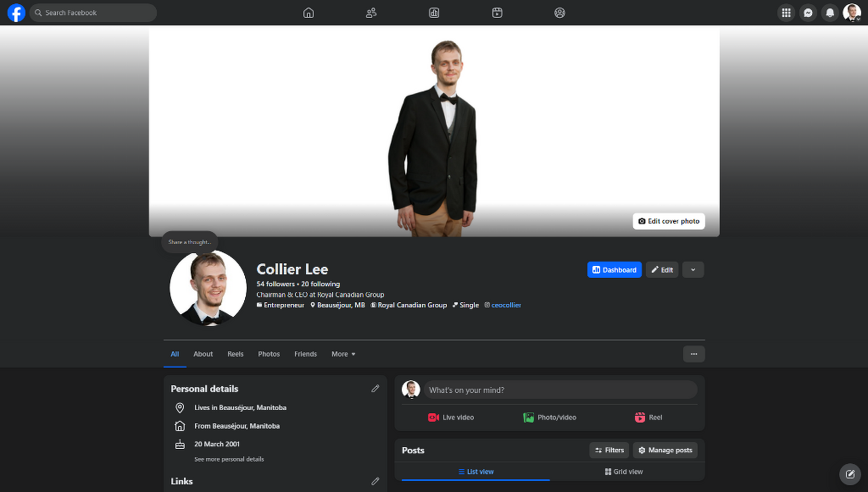The height and width of the screenshot is (492, 868).
Task: Switch to the Photos tab
Action: (x=269, y=354)
